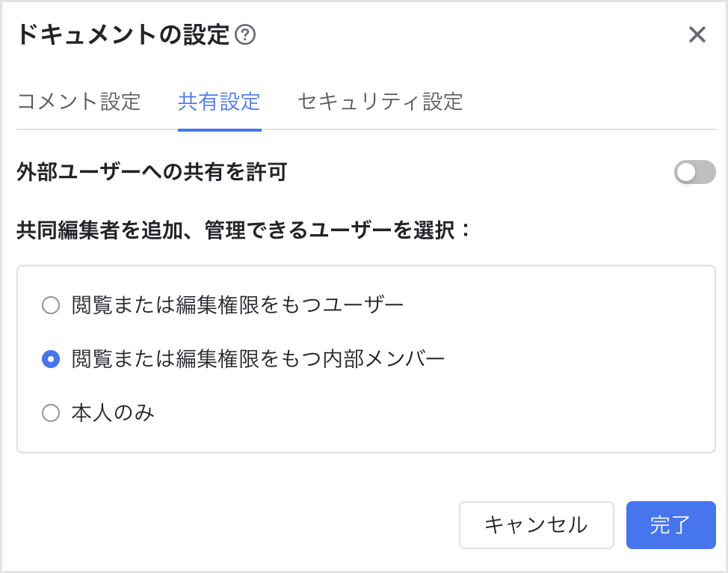This screenshot has height=573, width=728.
Task: Switch to the セキュリティ設定 tab
Action: [380, 102]
